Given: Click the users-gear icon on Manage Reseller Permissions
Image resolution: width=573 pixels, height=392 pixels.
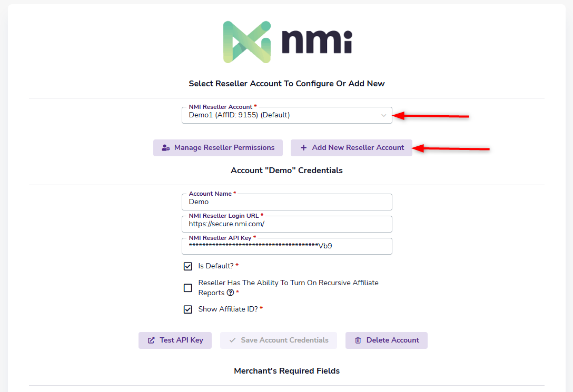Looking at the screenshot, I should pos(166,148).
